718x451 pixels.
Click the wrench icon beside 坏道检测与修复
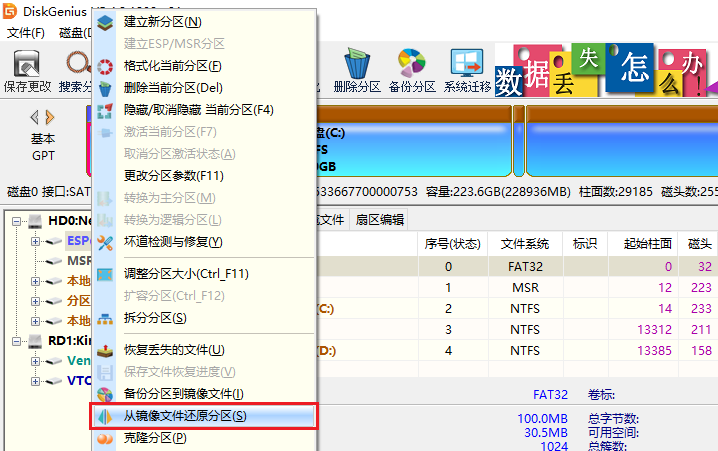pos(105,243)
